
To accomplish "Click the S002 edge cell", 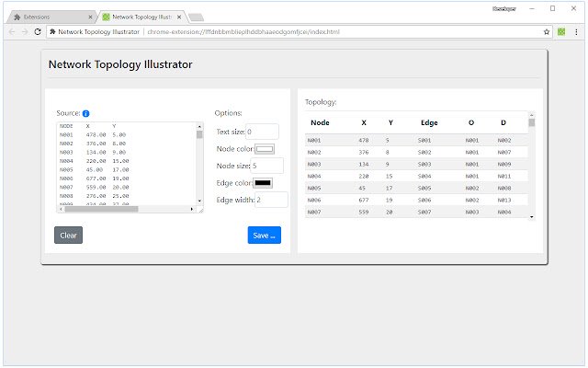I will tap(424, 153).
